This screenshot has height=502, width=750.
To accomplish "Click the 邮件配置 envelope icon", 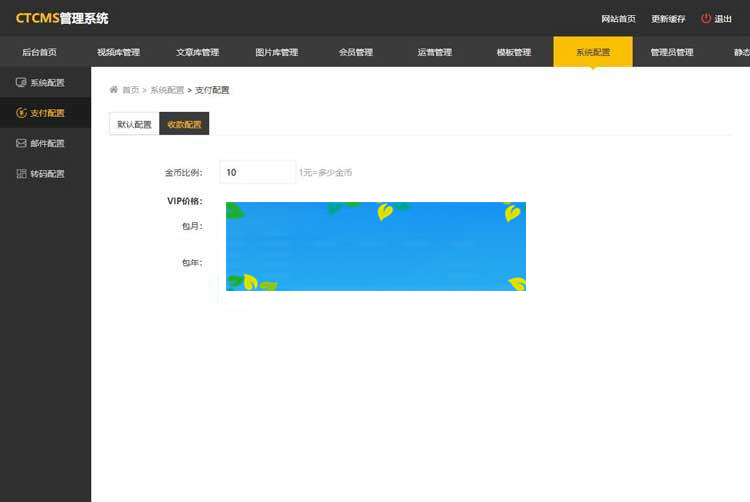I will tap(21, 143).
